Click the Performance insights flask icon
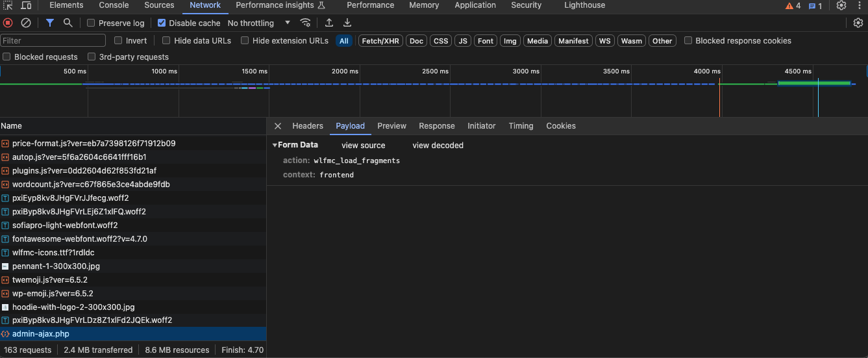 click(x=321, y=5)
